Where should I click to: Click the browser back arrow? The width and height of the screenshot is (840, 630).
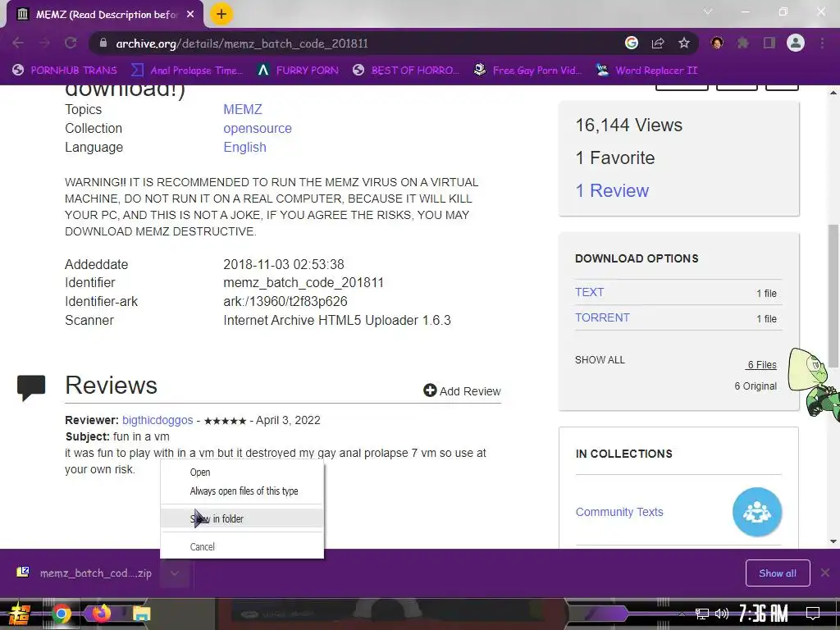click(x=18, y=43)
